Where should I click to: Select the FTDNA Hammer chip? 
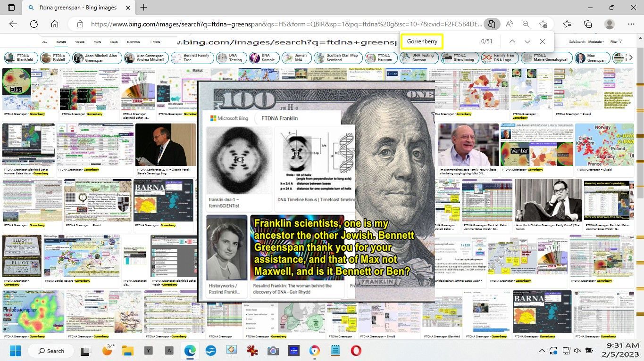[x=381, y=58]
